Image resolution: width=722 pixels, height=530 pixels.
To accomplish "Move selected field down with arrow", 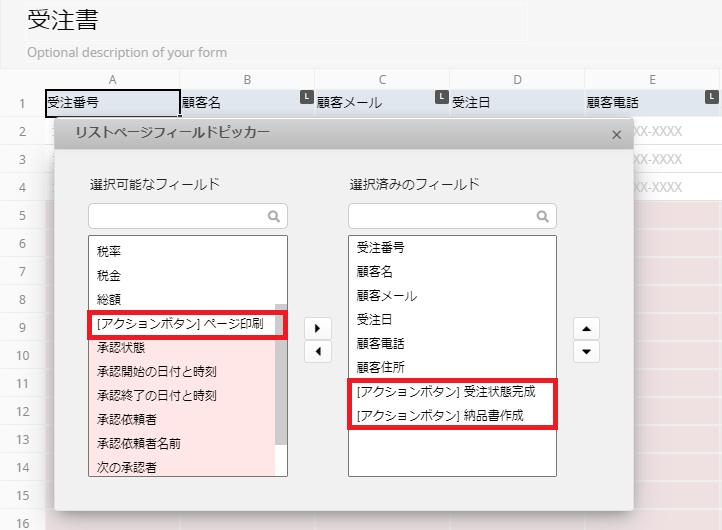I will coord(586,351).
